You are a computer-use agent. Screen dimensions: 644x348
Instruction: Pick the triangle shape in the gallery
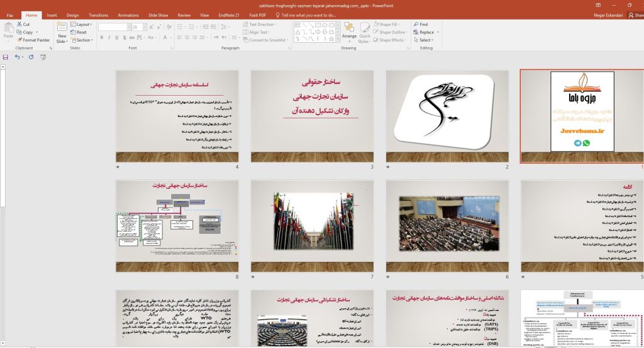[298, 31]
